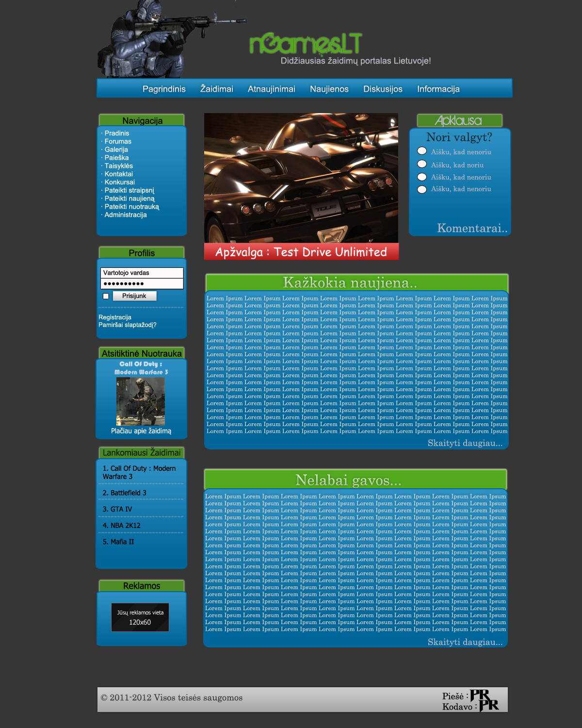582x728 pixels.
Task: Open the Call of Duty screenshot thumbnail
Action: pyautogui.click(x=141, y=401)
